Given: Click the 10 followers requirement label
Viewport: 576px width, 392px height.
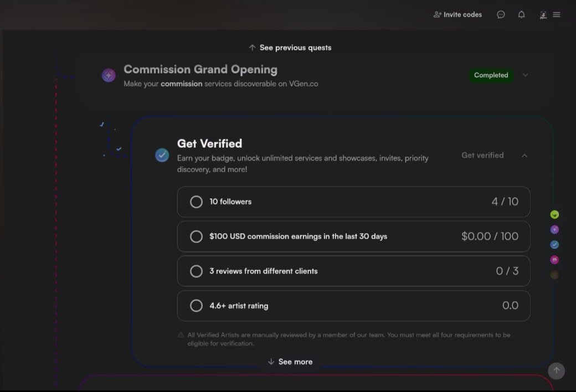Looking at the screenshot, I should coord(230,202).
